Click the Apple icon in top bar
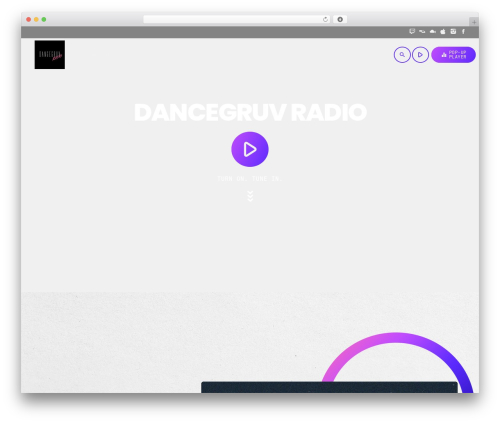 click(443, 31)
